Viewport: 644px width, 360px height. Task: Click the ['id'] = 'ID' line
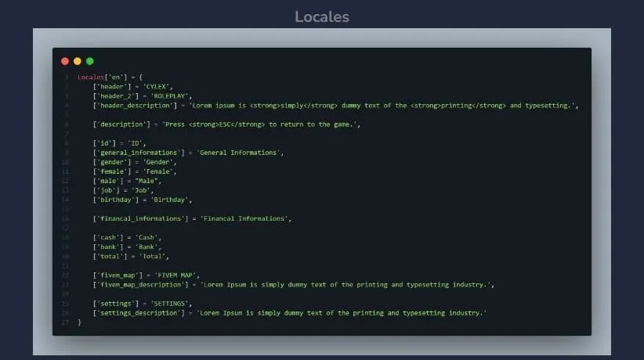[119, 143]
